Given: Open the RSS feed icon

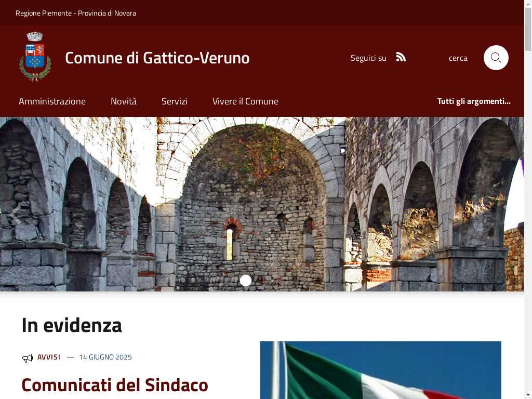Looking at the screenshot, I should click(x=401, y=57).
